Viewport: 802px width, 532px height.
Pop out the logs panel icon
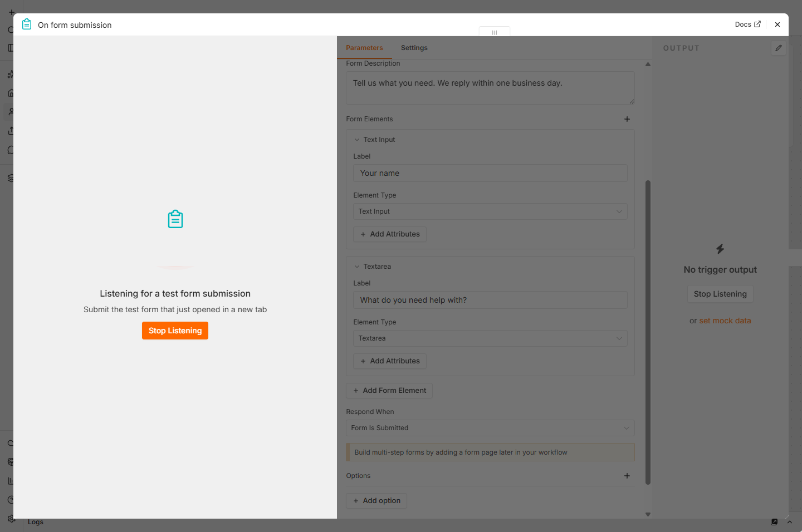click(774, 522)
